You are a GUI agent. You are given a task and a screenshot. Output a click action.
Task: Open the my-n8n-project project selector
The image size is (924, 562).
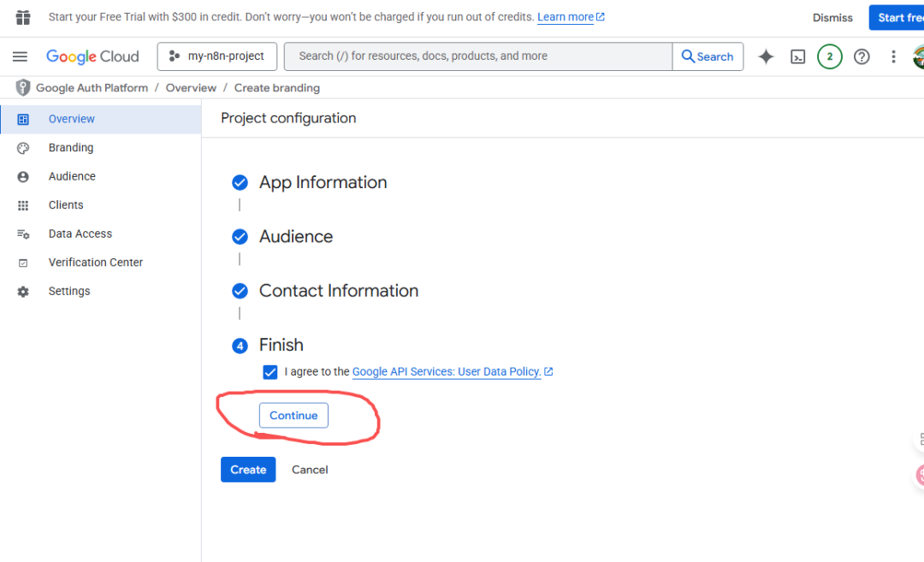pyautogui.click(x=217, y=56)
